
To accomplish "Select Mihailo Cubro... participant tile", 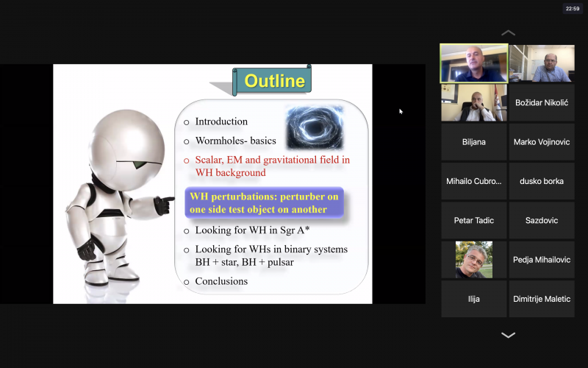I will pos(474,181).
